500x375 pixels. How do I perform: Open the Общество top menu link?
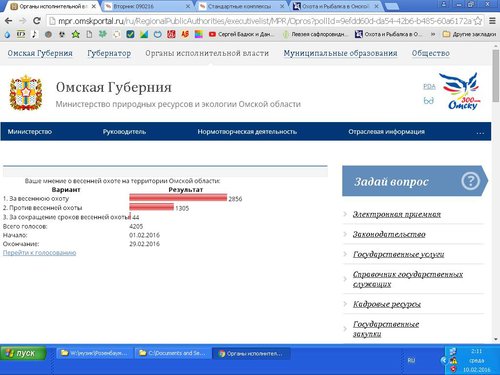(x=431, y=53)
